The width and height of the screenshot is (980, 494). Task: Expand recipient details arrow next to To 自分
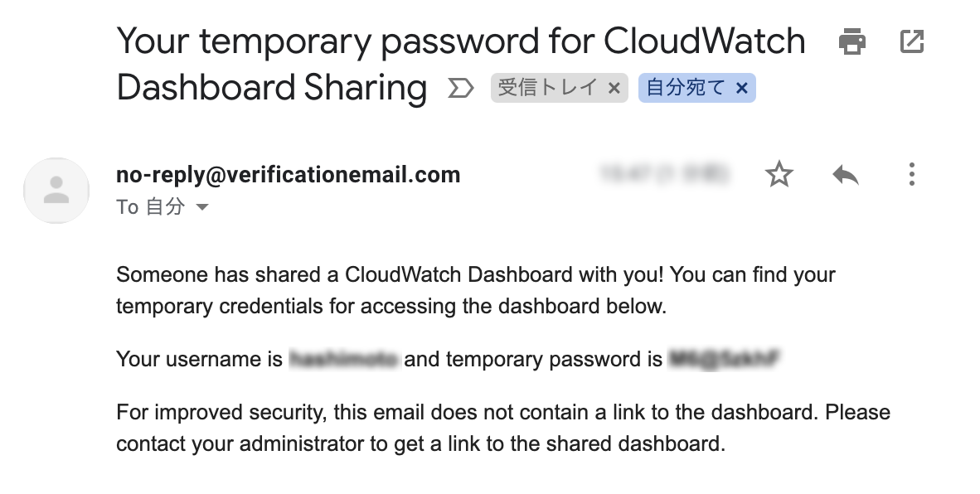(x=201, y=207)
